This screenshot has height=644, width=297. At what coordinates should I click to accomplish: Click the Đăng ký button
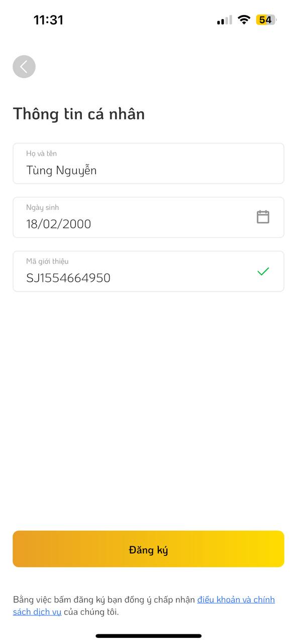click(x=148, y=549)
